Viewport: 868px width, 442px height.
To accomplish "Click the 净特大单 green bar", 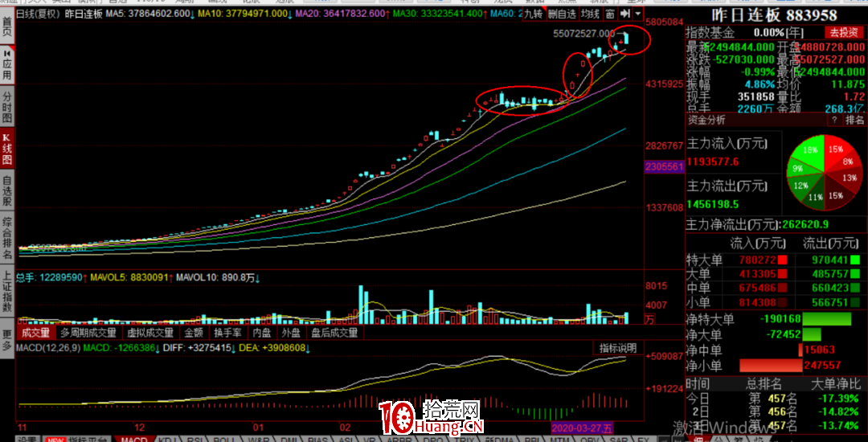I will tap(826, 319).
